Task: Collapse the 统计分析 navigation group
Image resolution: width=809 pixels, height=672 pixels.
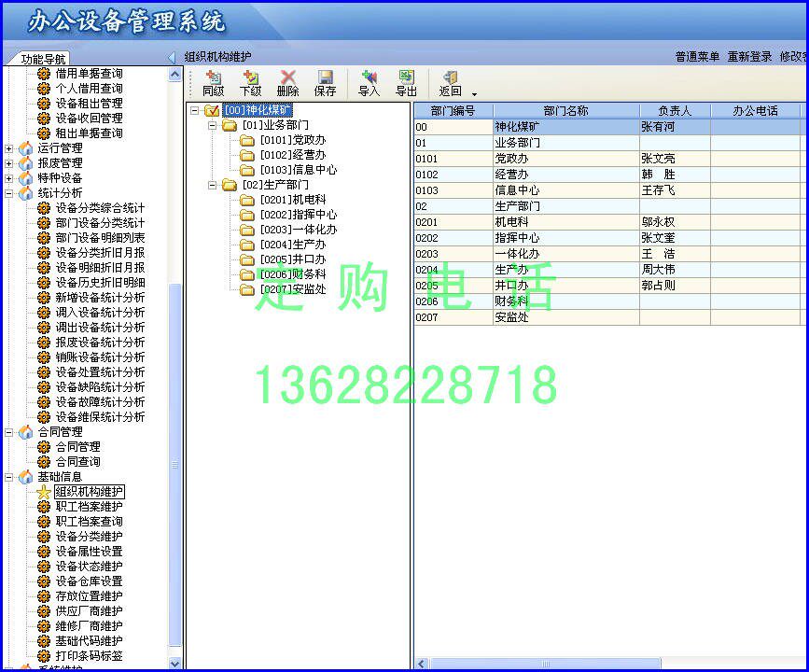Action: (8, 193)
